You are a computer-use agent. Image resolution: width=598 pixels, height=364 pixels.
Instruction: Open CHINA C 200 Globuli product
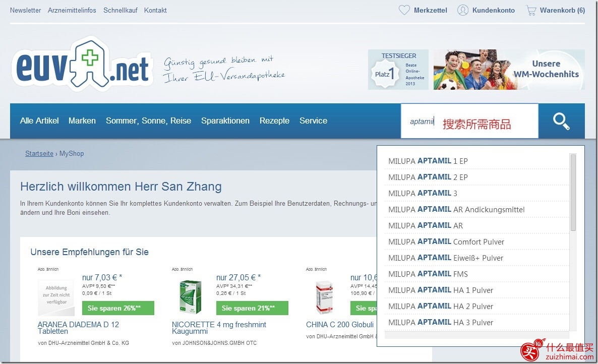pyautogui.click(x=340, y=325)
